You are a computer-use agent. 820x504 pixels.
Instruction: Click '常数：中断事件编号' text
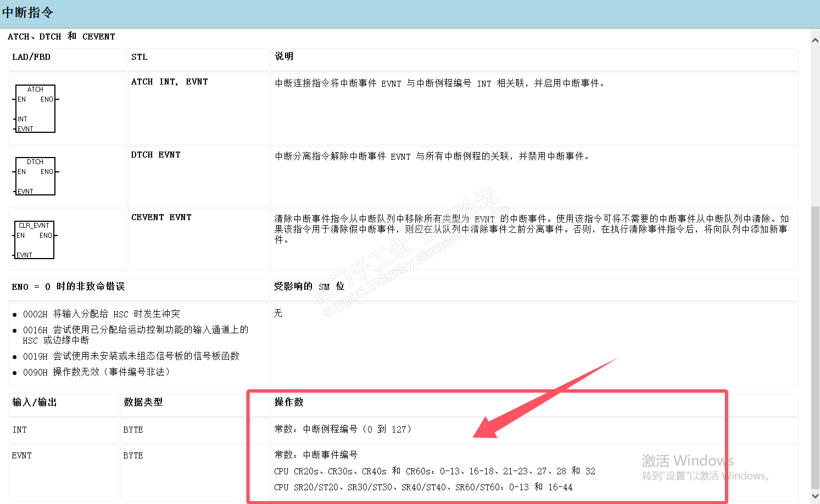tap(316, 455)
